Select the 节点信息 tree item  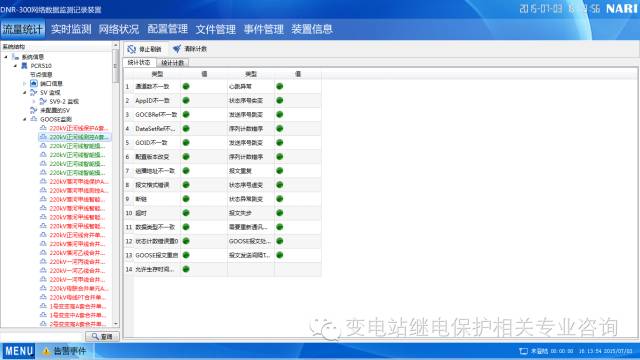(41, 75)
